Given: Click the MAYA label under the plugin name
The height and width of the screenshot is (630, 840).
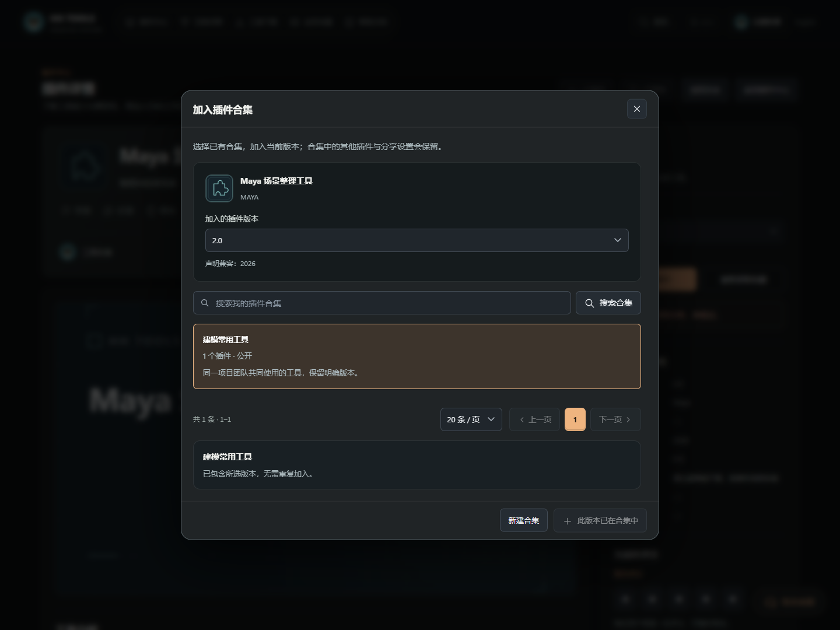Looking at the screenshot, I should point(249,197).
